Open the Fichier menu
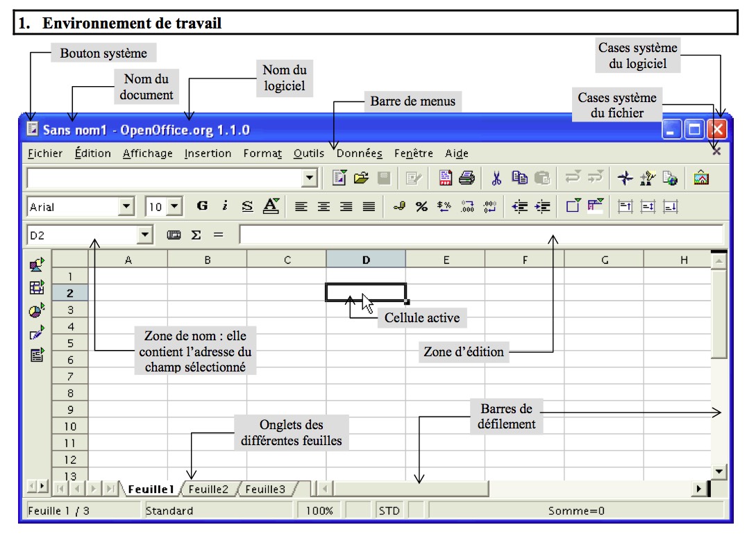 pyautogui.click(x=45, y=153)
